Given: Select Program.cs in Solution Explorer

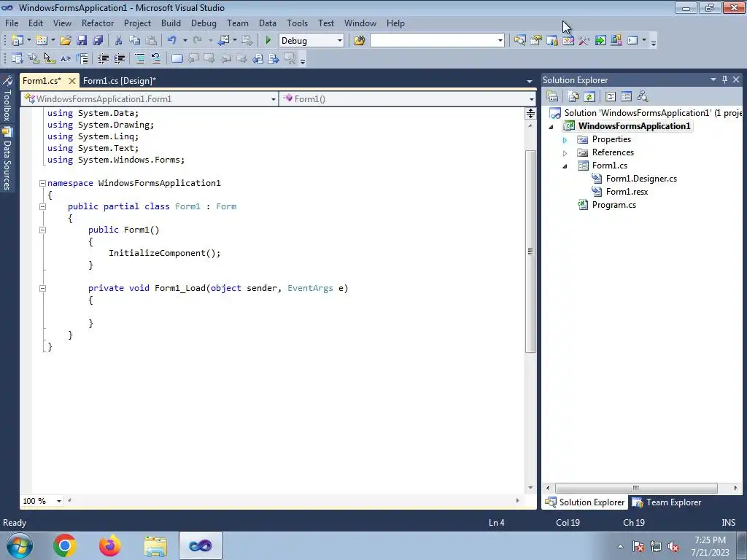Looking at the screenshot, I should coord(614,205).
